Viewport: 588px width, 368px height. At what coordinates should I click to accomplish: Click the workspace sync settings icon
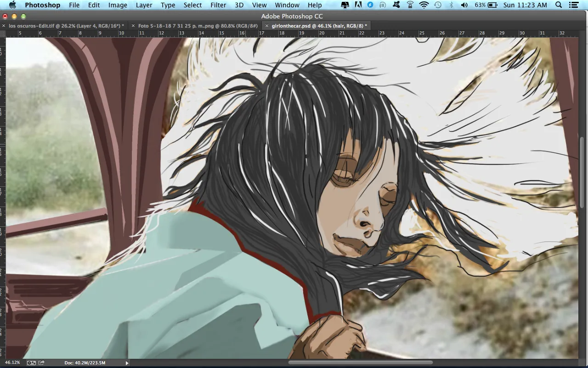[x=31, y=362]
